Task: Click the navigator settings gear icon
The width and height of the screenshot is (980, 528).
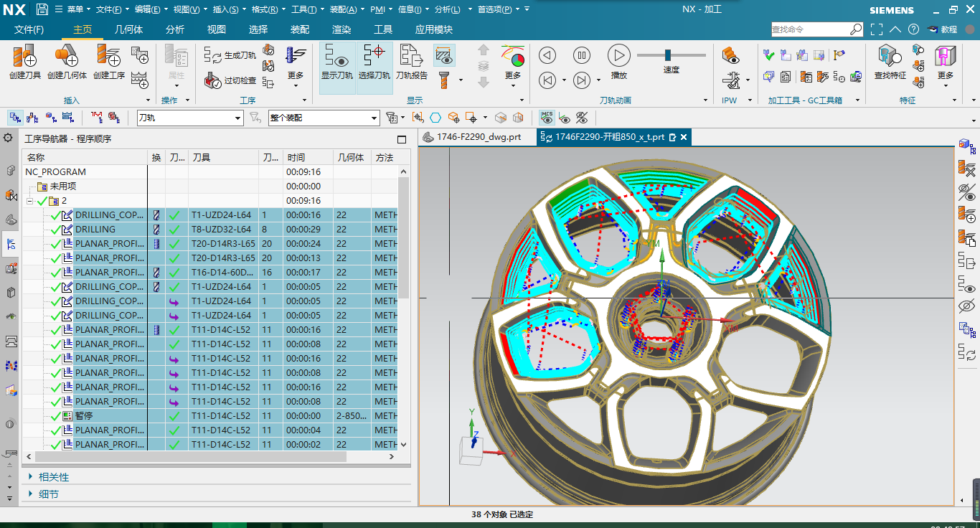Action: (x=9, y=138)
